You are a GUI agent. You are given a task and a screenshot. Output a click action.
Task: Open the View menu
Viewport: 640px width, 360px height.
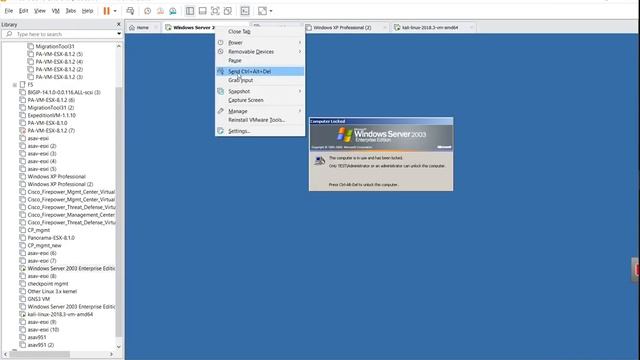40,11
